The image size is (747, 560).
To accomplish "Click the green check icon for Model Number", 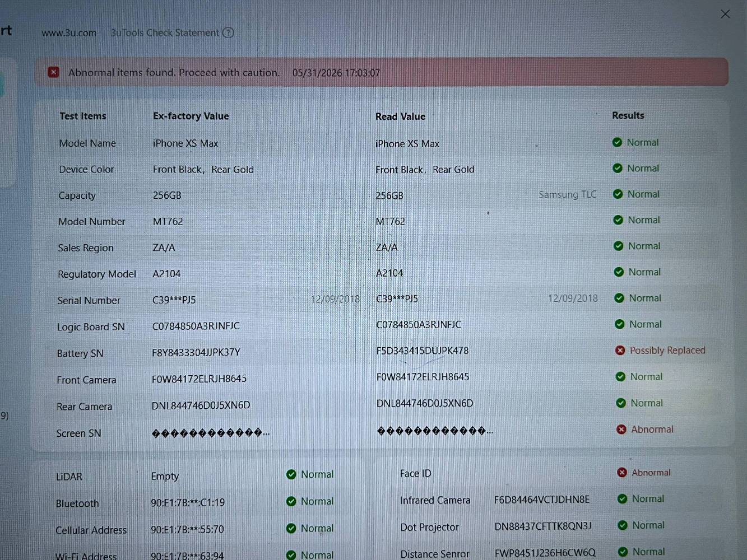I will click(618, 220).
